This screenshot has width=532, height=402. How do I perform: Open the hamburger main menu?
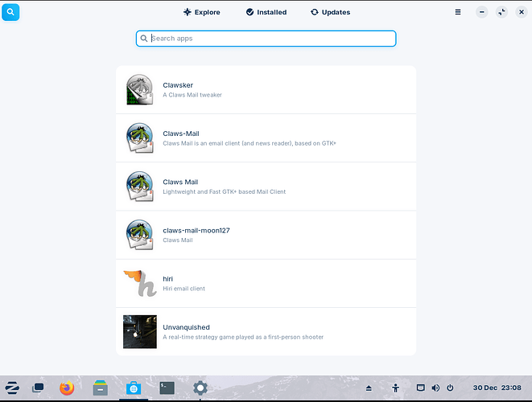(x=458, y=12)
